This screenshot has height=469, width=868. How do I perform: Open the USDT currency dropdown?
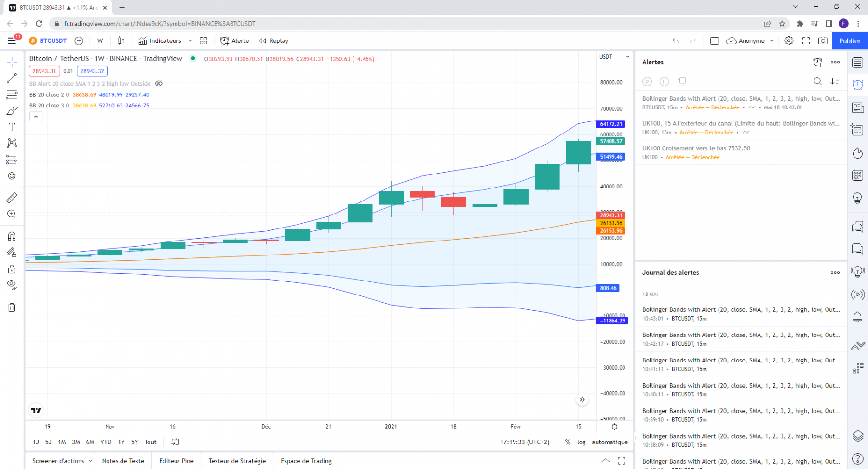point(614,57)
